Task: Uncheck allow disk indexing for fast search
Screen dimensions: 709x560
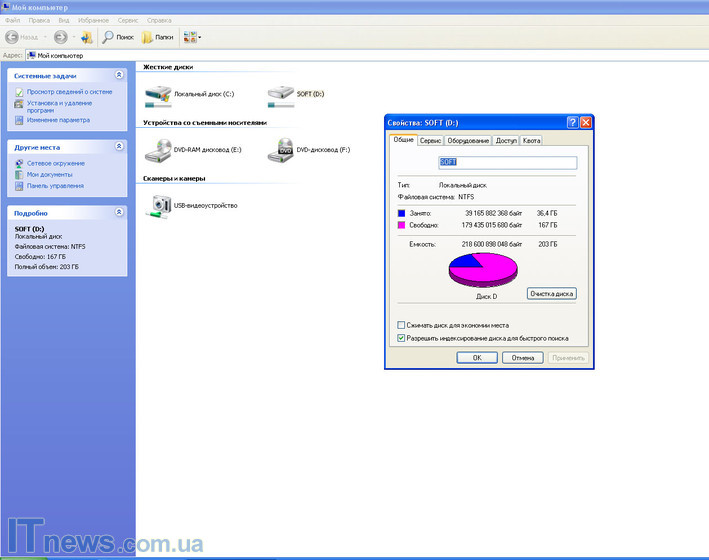Action: 401,338
